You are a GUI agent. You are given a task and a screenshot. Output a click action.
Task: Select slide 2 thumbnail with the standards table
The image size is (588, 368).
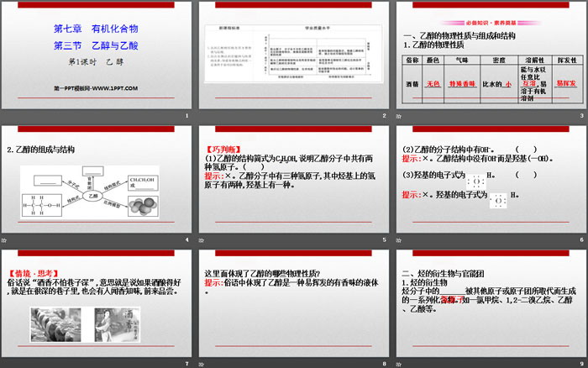294,55
